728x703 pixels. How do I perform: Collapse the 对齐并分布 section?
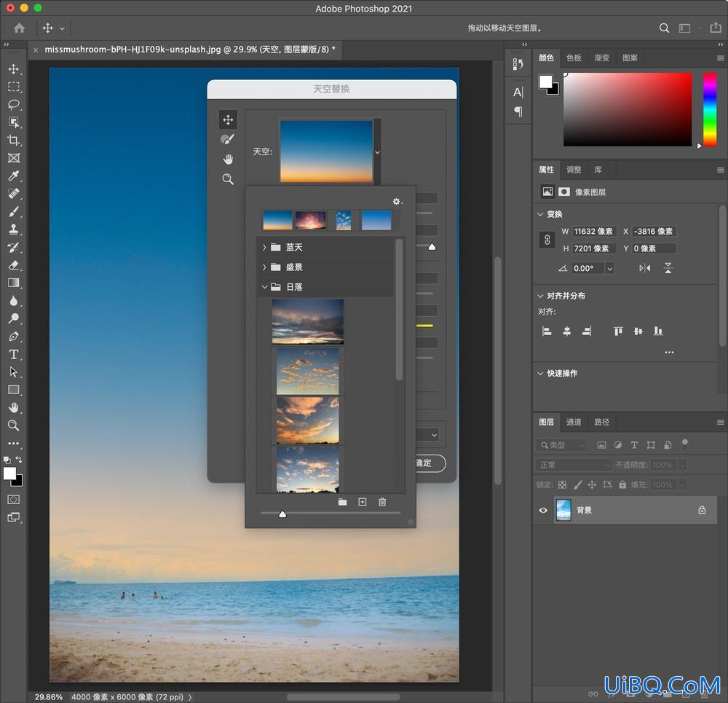pyautogui.click(x=540, y=296)
